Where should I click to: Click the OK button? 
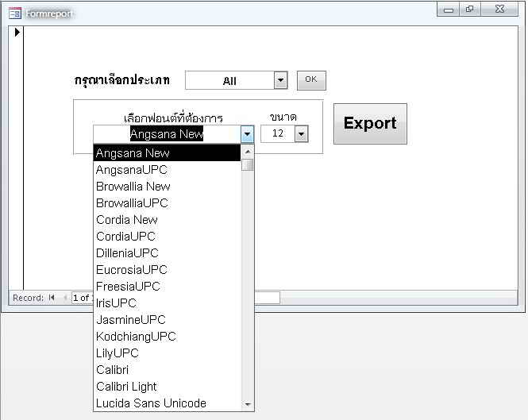(311, 80)
